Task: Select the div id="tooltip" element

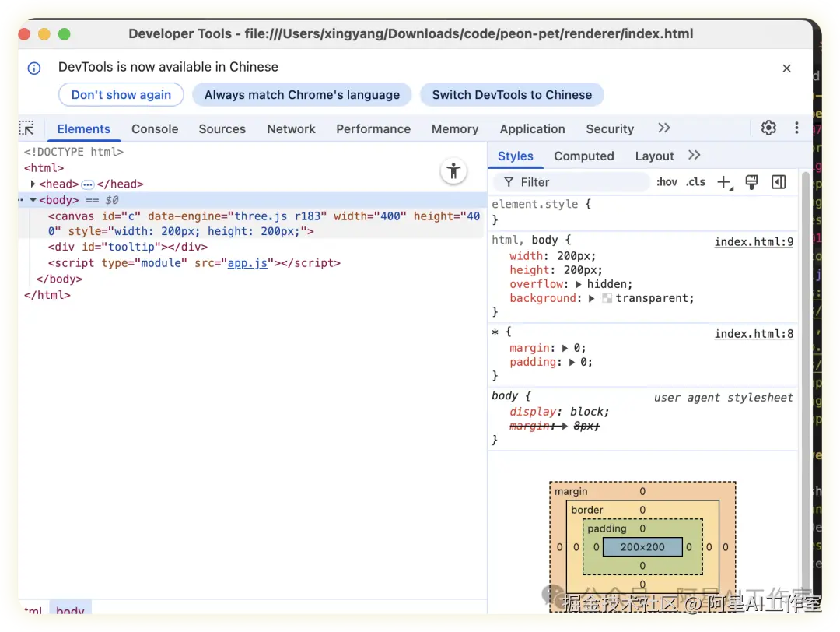Action: (x=128, y=247)
